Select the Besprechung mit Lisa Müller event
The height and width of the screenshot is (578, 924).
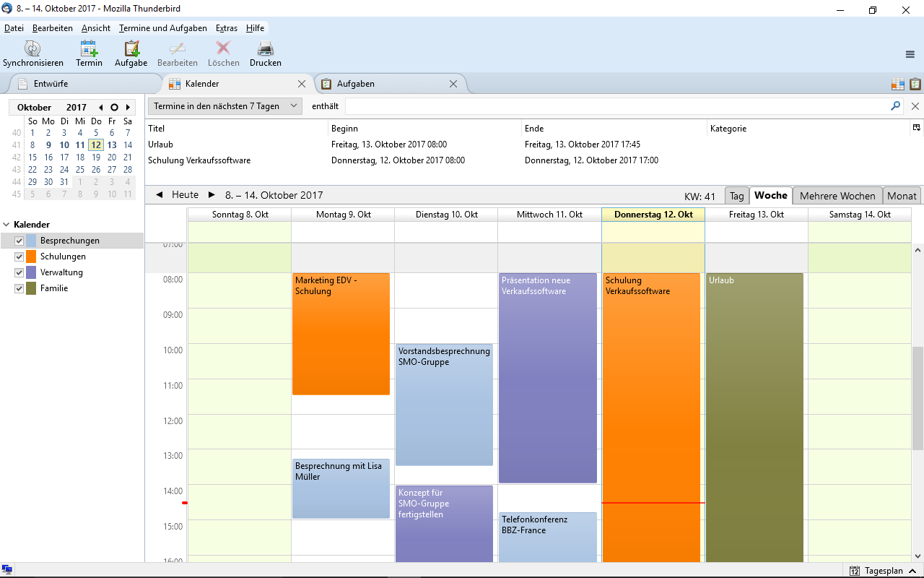coord(341,488)
